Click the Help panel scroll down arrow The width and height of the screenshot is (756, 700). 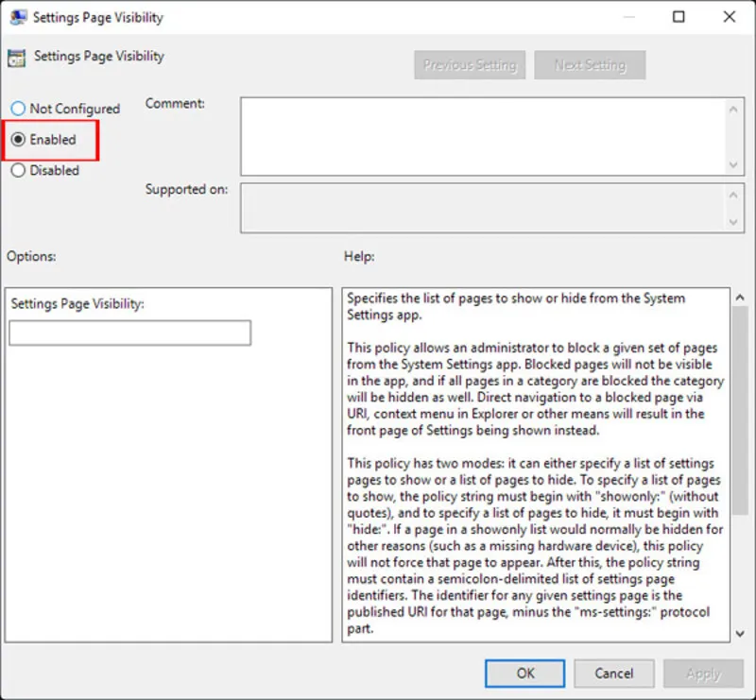point(740,634)
